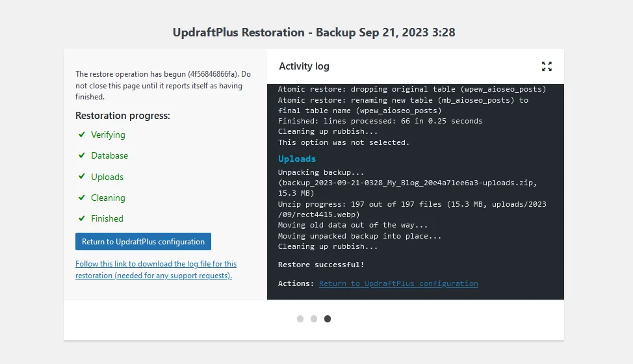Click 'Moving unpacked backup into place...' line
Screen dimensions: 633x364
click(x=359, y=236)
